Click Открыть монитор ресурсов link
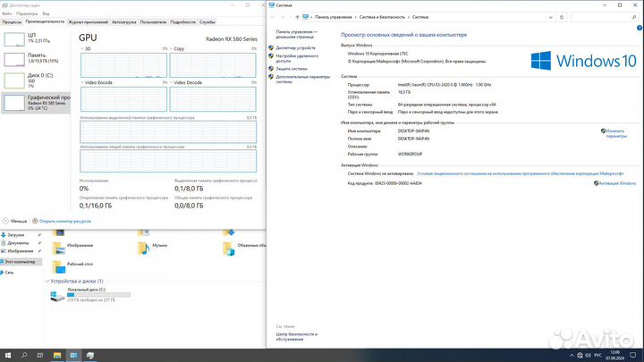The width and height of the screenshot is (644, 362). (x=65, y=222)
